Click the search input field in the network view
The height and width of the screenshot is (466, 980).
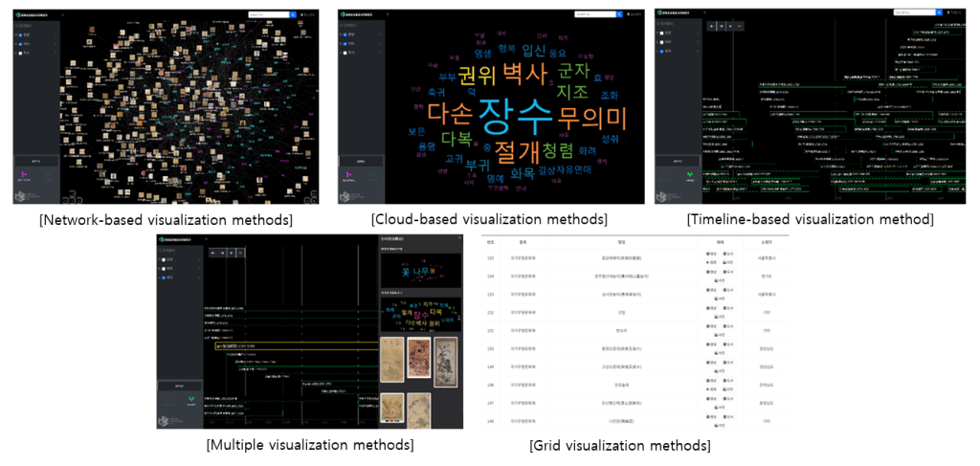click(x=267, y=15)
